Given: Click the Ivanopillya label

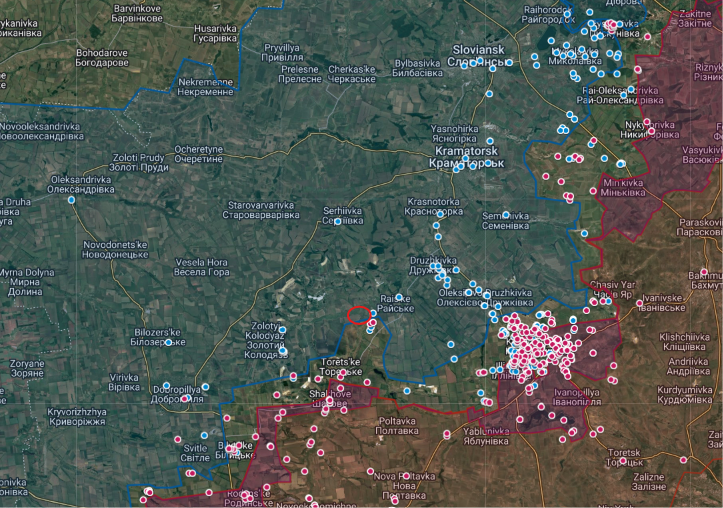Looking at the screenshot, I should pos(577,397).
